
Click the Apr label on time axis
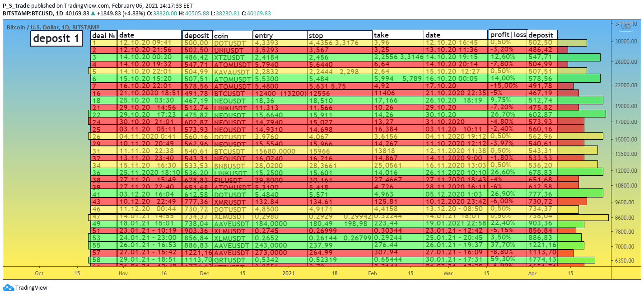point(532,273)
